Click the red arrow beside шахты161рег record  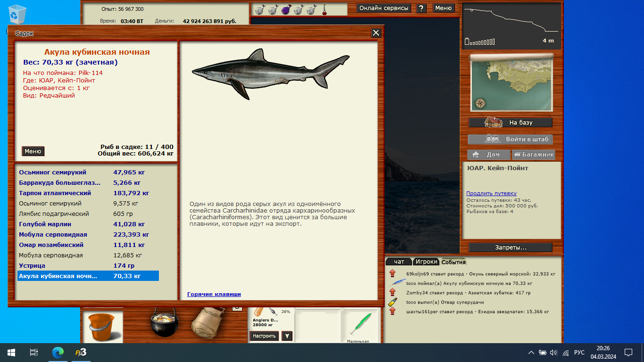pos(392,312)
